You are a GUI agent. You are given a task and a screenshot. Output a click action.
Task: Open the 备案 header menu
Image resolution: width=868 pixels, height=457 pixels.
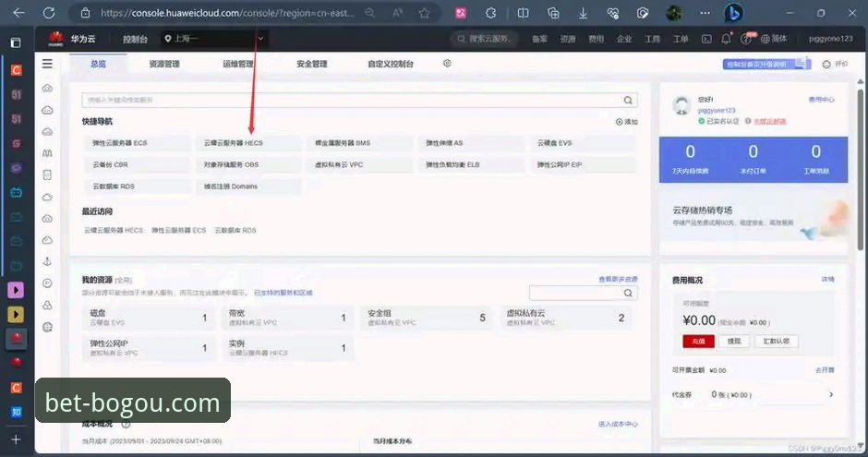539,39
